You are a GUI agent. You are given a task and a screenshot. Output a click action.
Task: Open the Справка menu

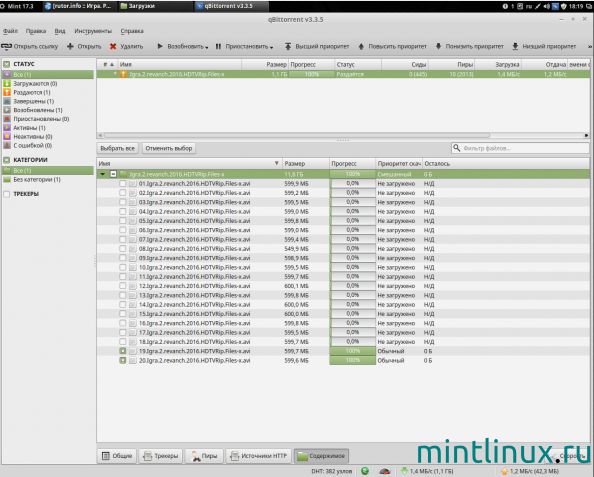pos(132,31)
